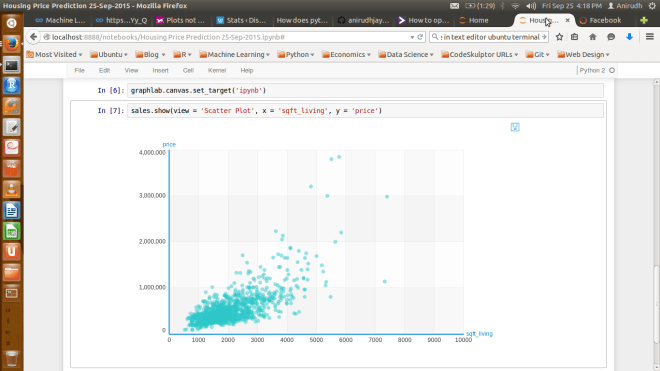
Task: Open VLC media player from launcher
Action: (x=11, y=190)
